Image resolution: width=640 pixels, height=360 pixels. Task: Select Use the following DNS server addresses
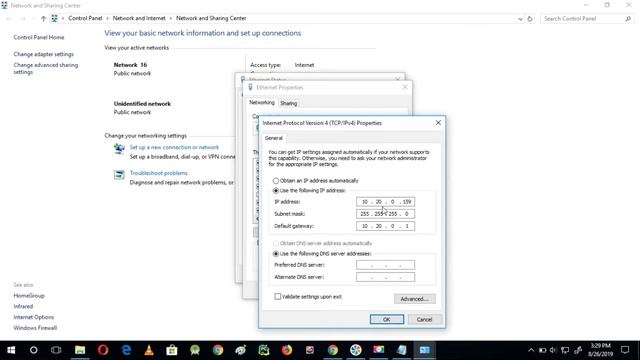276,253
